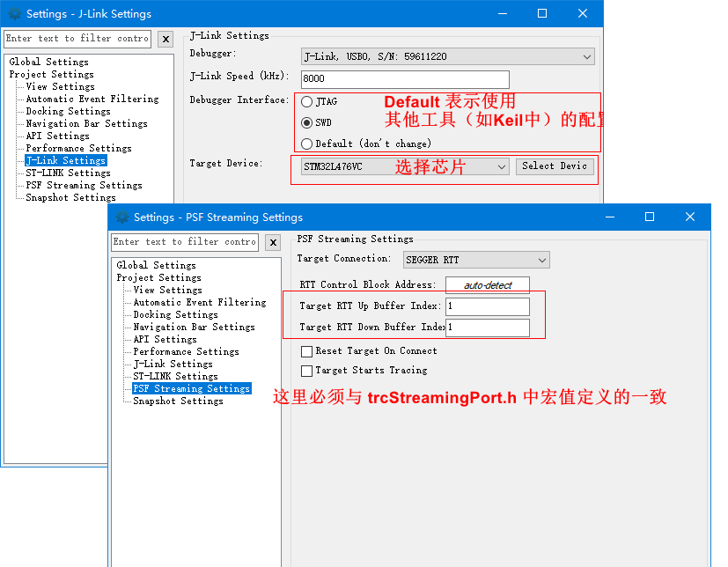The width and height of the screenshot is (728, 567).
Task: Select Automatic Event Filtering in PSF Streaming window
Action: point(200,302)
